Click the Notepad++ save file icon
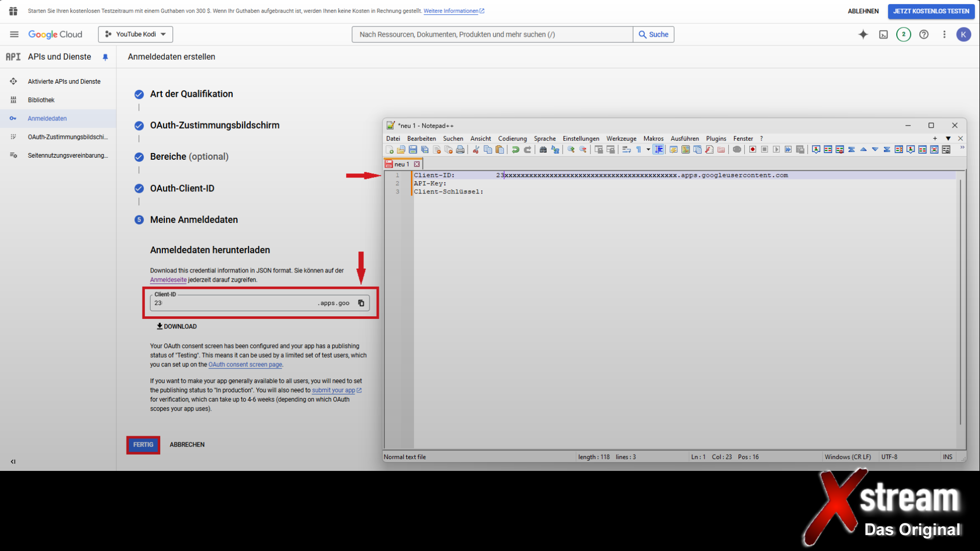The height and width of the screenshot is (551, 980). (413, 149)
